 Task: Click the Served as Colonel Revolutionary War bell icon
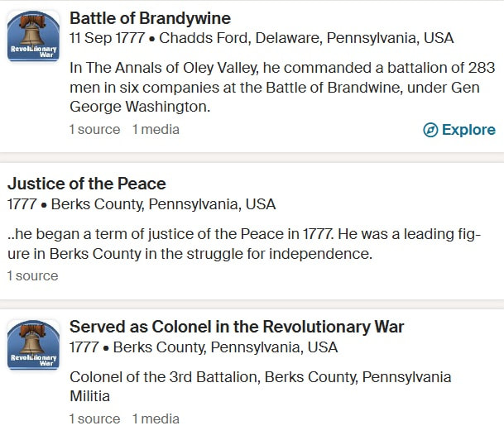point(33,345)
